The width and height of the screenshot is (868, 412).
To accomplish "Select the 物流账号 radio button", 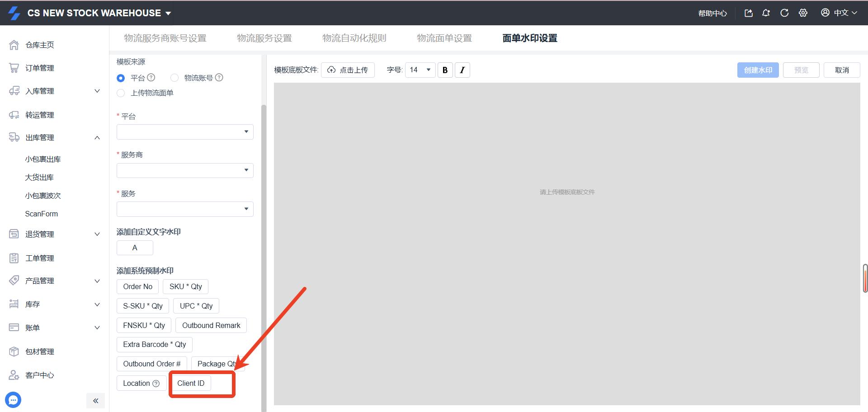I will click(175, 78).
